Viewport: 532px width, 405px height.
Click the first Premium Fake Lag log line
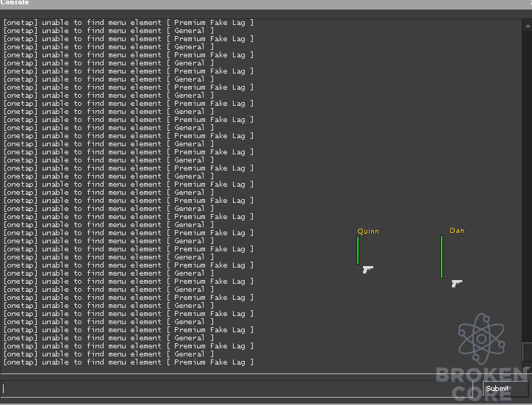(x=129, y=23)
